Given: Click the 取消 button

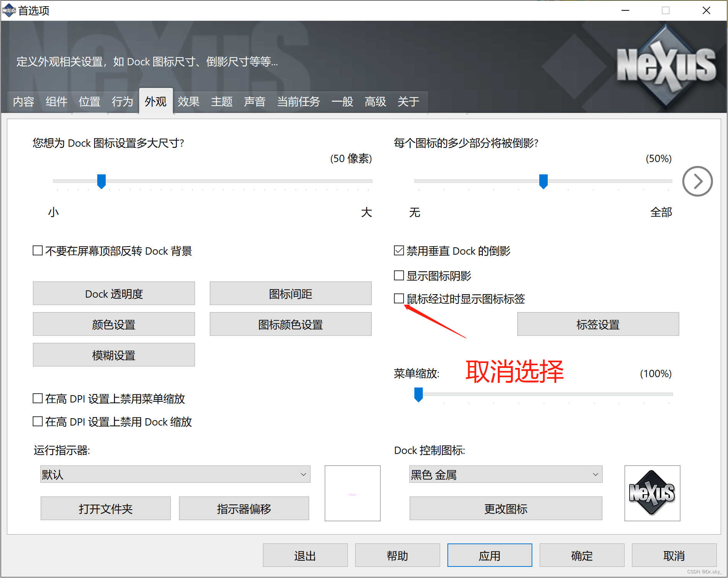Looking at the screenshot, I should [x=674, y=555].
